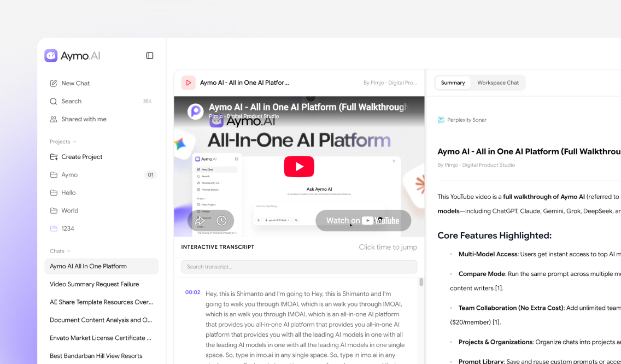The image size is (621, 364).
Task: Click the Search transcript field
Action: (x=299, y=267)
